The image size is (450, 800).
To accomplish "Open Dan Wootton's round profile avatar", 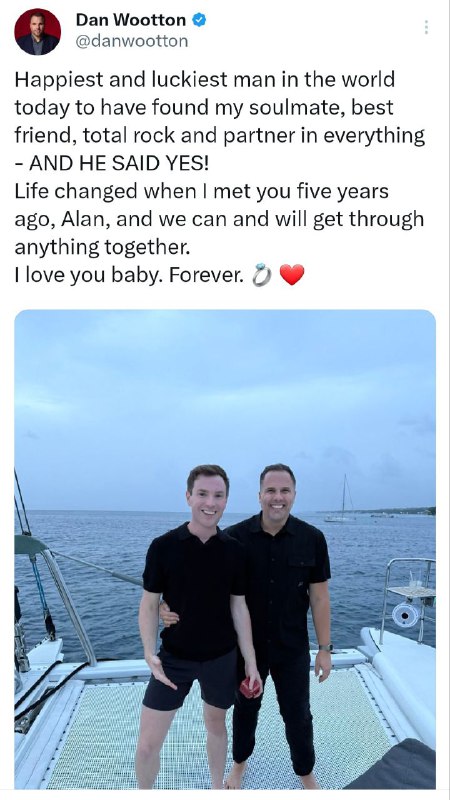I will click(38, 32).
